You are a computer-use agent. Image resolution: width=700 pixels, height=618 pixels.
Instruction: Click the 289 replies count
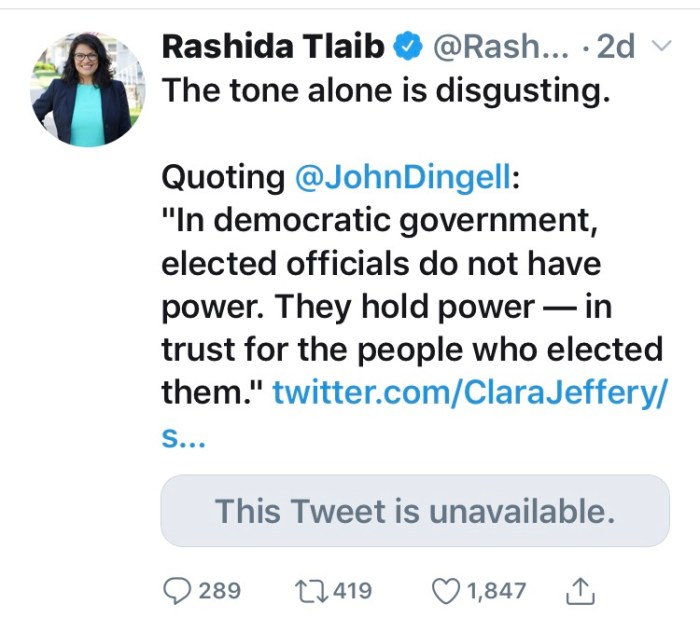point(220,590)
